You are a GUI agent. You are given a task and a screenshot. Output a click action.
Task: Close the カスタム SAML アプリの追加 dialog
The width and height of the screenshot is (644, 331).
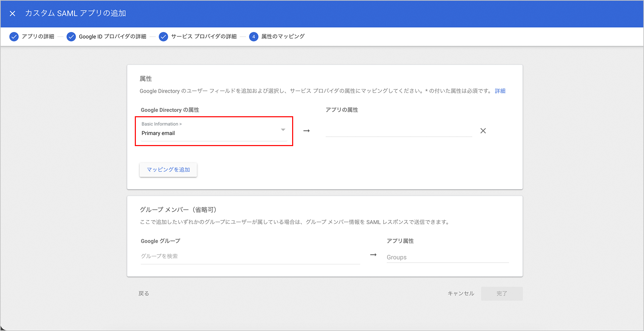pyautogui.click(x=12, y=14)
